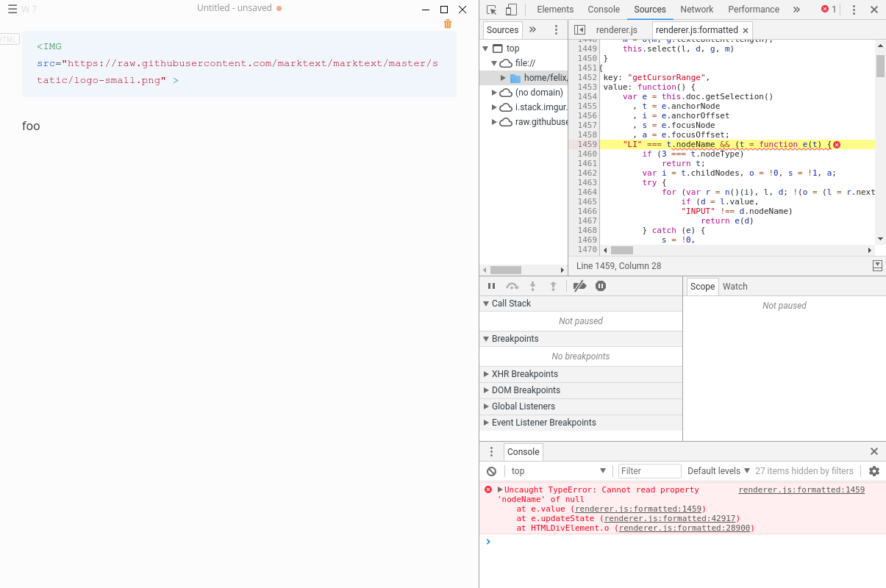Open DevTools customize menu (three dots)
Viewport: 886px width, 588px height.
pyautogui.click(x=854, y=10)
